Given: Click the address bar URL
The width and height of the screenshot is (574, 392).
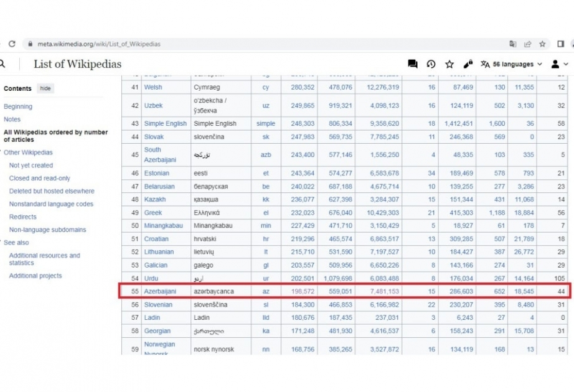Looking at the screenshot, I should coord(99,44).
